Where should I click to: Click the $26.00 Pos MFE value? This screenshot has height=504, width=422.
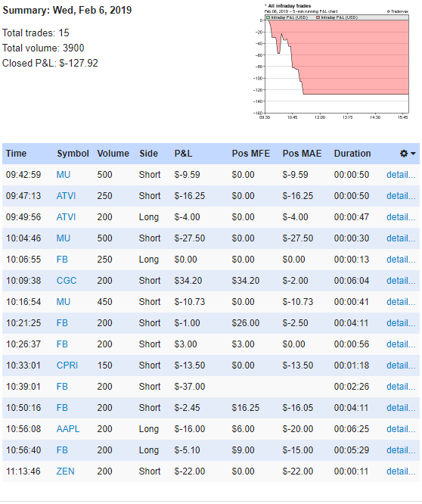coord(246,323)
